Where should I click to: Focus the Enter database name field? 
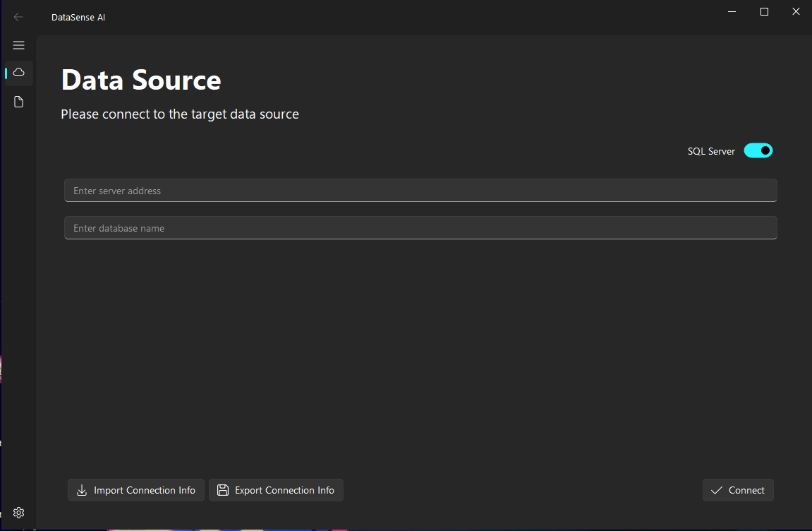click(x=420, y=228)
